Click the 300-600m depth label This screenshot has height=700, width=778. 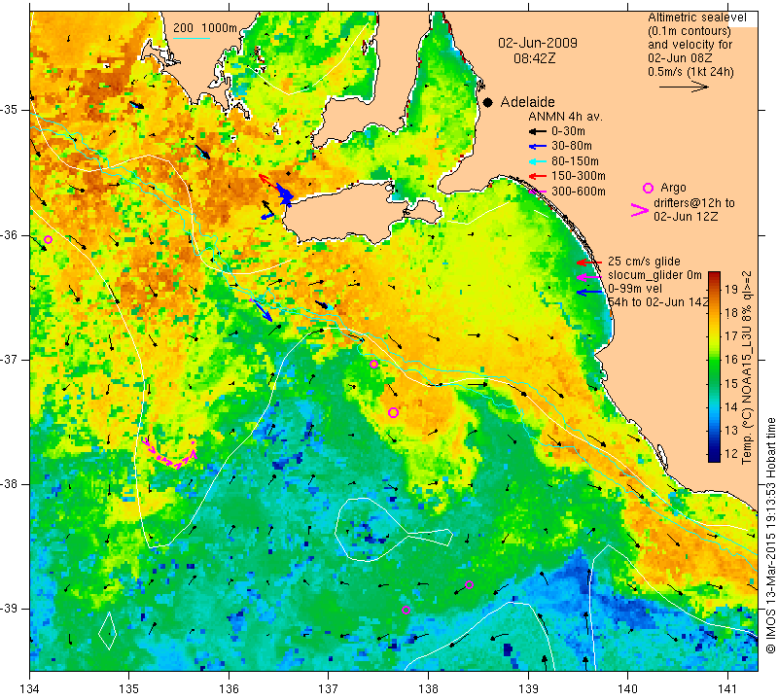(x=579, y=191)
